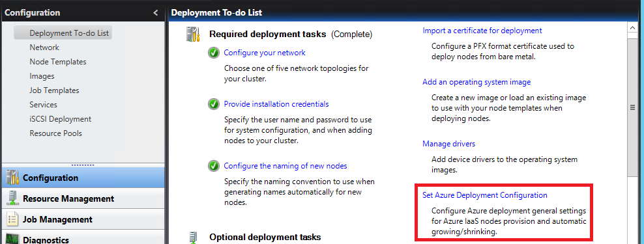Switch to the Configuration navigation section
The height and width of the screenshot is (244, 644).
click(x=83, y=178)
